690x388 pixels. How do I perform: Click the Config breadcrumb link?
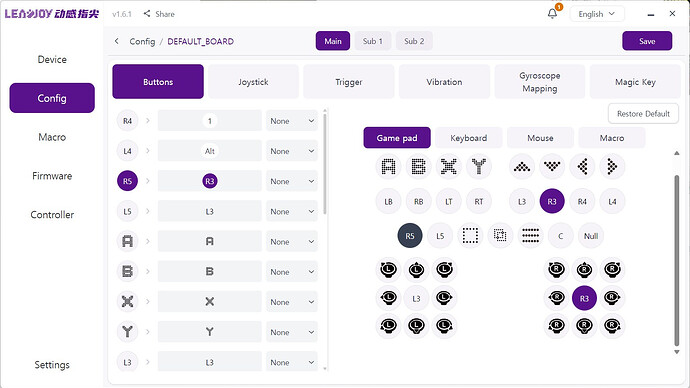[x=142, y=41]
